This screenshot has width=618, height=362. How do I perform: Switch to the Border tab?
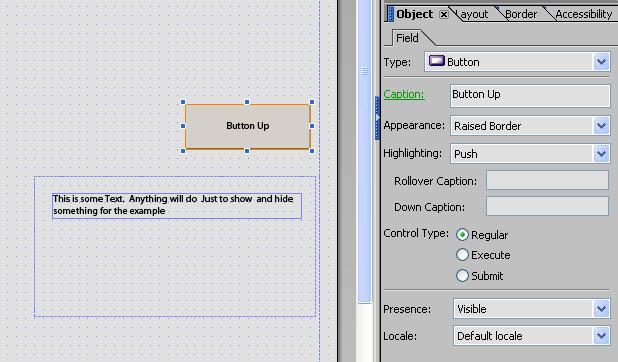[x=521, y=15]
